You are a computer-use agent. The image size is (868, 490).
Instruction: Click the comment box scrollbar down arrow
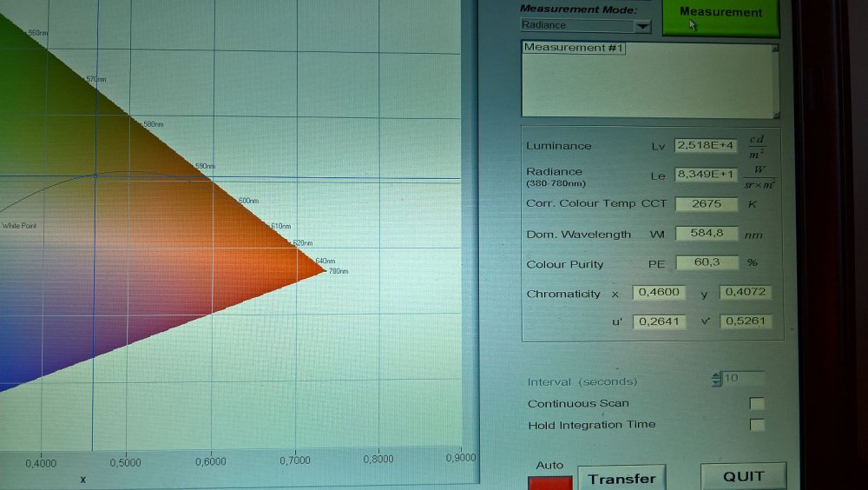pos(775,115)
